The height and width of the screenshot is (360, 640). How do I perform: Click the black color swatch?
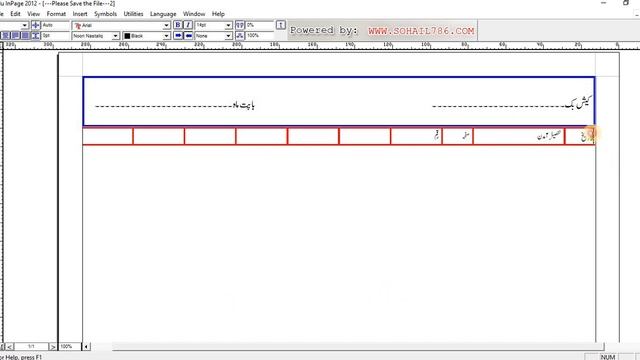(x=127, y=36)
